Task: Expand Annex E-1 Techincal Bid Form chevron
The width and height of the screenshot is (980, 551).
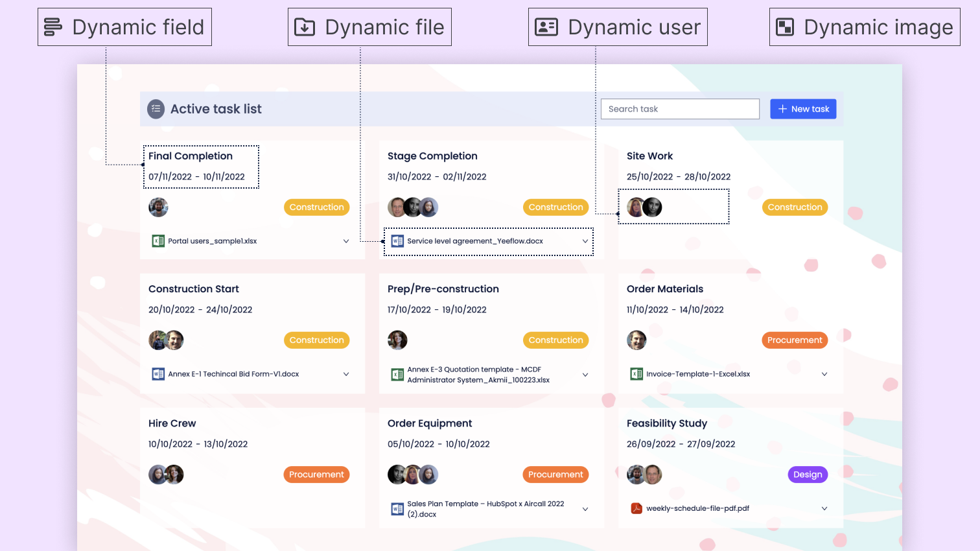Action: click(346, 374)
